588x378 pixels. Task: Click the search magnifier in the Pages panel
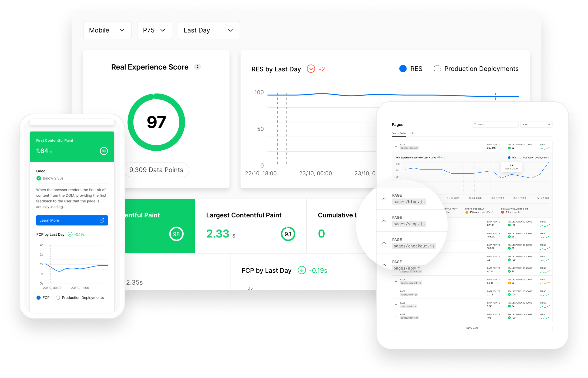475,124
